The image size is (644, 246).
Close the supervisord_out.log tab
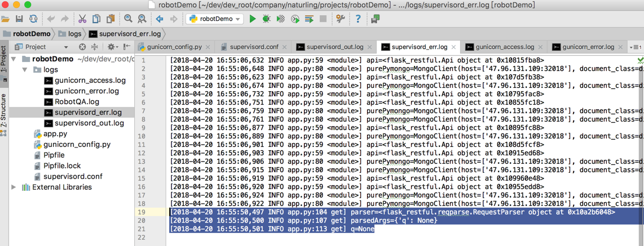[369, 47]
